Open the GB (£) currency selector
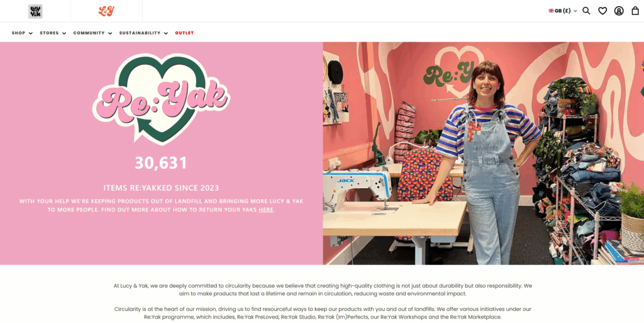 (x=563, y=11)
